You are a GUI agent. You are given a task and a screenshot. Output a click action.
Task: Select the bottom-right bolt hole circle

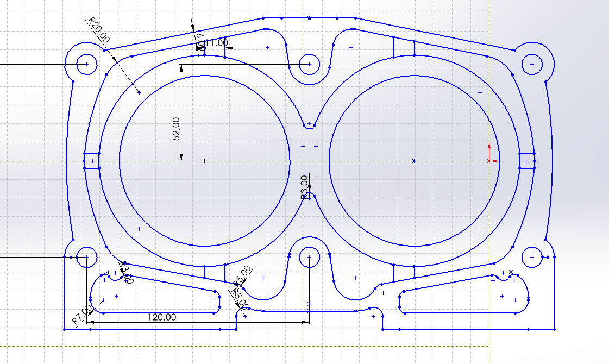(532, 257)
